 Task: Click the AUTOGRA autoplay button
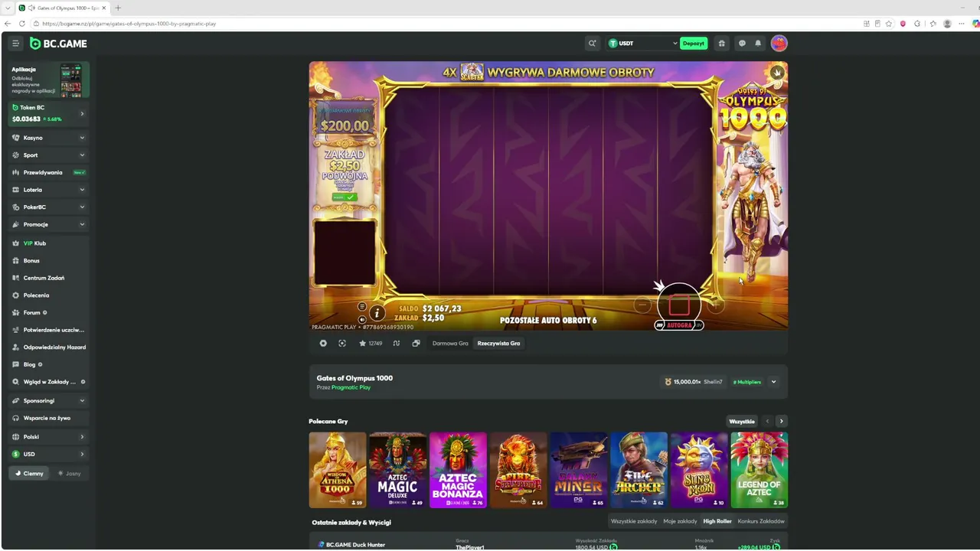pos(679,325)
